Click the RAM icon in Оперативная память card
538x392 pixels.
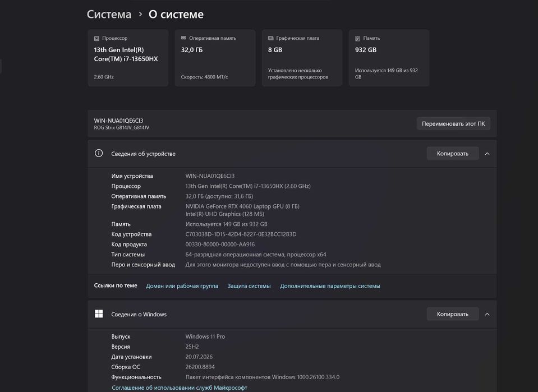point(183,38)
